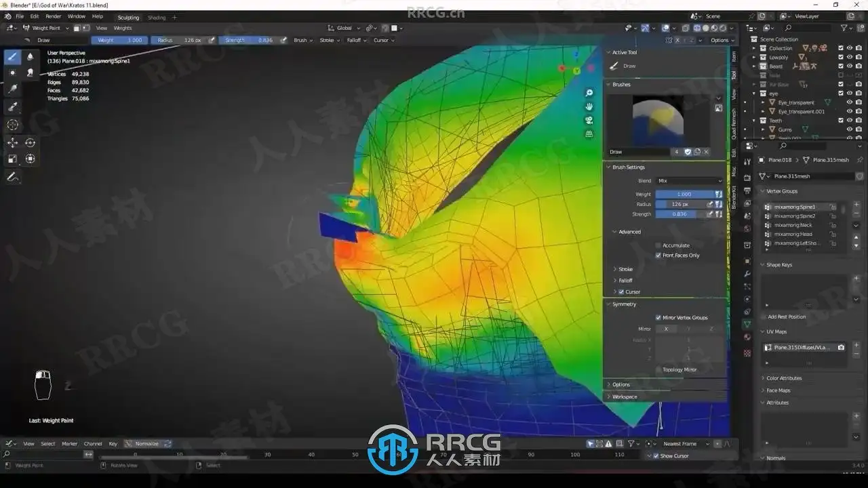Click the Add Rest Position button
The width and height of the screenshot is (868, 488).
click(x=787, y=317)
